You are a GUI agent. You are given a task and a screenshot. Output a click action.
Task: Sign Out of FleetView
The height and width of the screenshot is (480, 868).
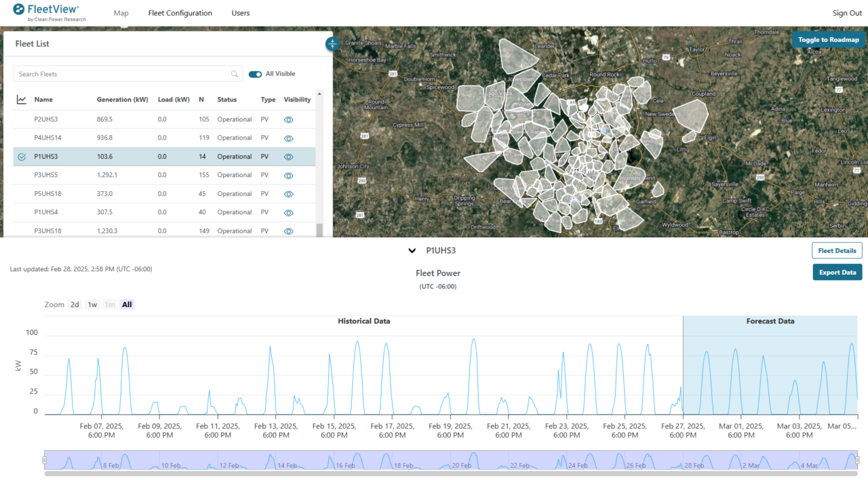pyautogui.click(x=846, y=13)
